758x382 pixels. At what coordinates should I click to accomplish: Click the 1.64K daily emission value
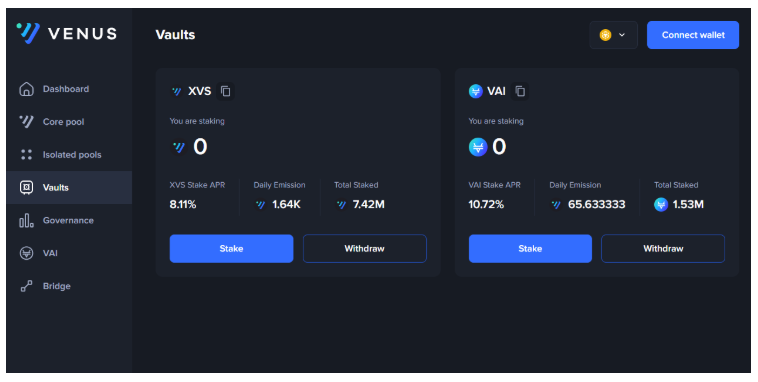point(286,205)
